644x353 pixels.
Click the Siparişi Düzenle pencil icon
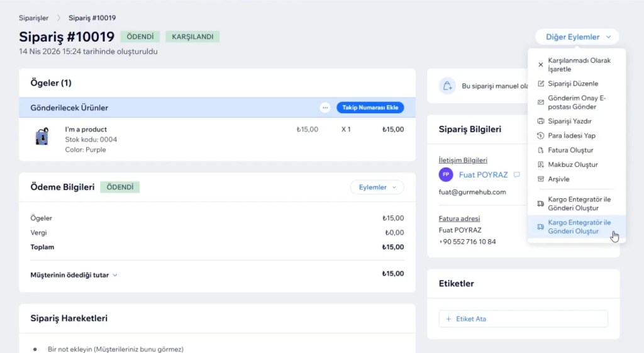pyautogui.click(x=540, y=84)
